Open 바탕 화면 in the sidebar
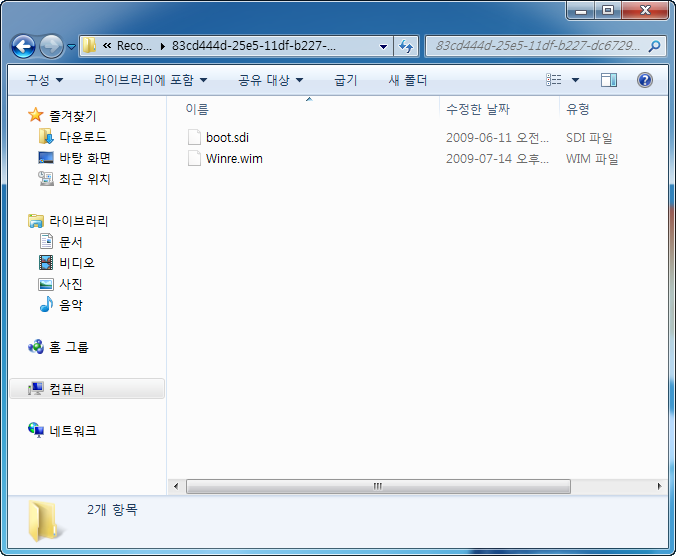This screenshot has height=556, width=676. [x=84, y=158]
